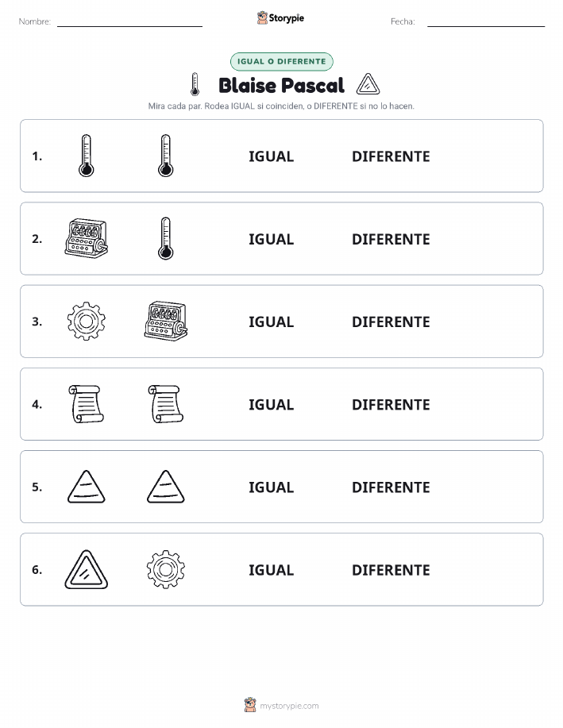The height and width of the screenshot is (728, 563).
Task: Pick DIFERENTE for row 6
Action: coord(391,570)
